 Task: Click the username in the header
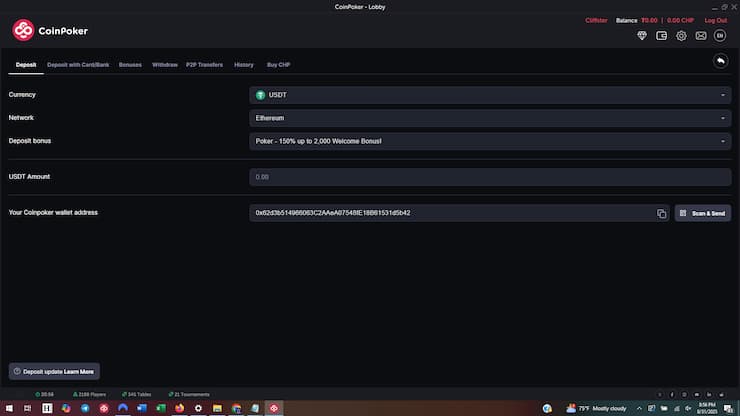596,20
